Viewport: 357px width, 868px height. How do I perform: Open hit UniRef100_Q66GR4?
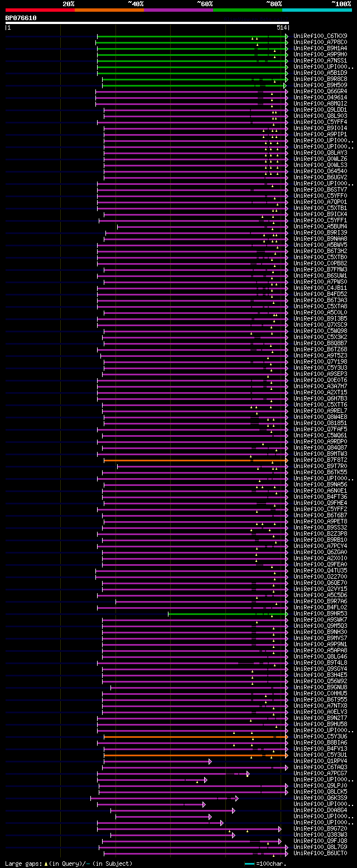320,91
